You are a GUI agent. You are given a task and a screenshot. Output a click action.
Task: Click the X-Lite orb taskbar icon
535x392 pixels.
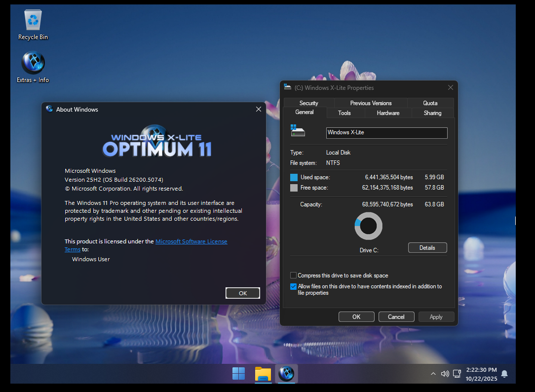[286, 374]
